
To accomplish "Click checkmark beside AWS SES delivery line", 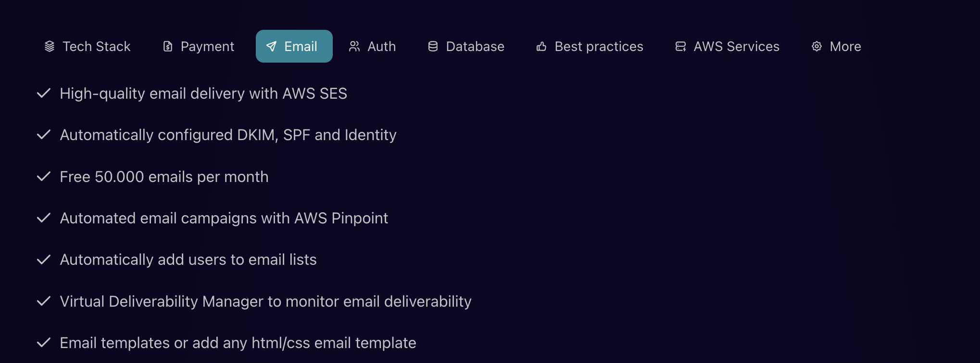I will (x=44, y=93).
